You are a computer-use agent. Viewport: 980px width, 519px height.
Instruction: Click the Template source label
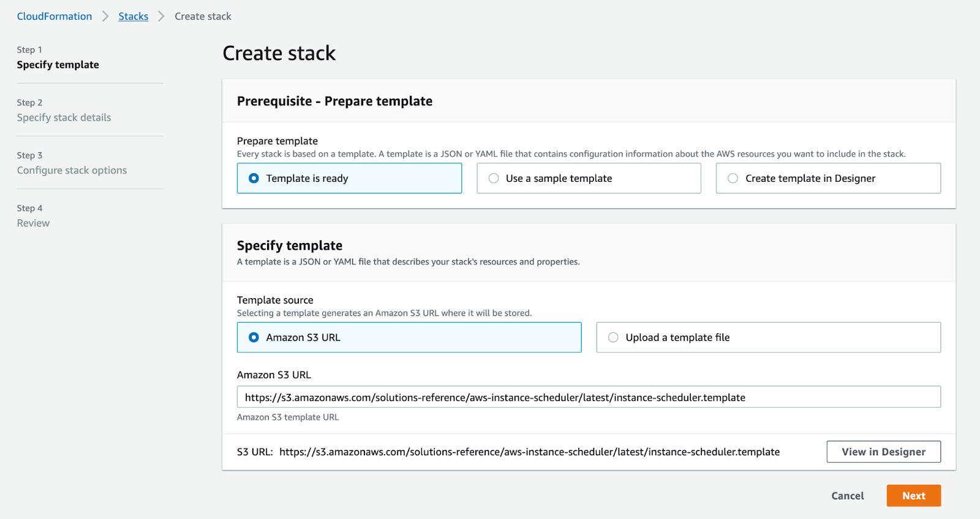[275, 300]
